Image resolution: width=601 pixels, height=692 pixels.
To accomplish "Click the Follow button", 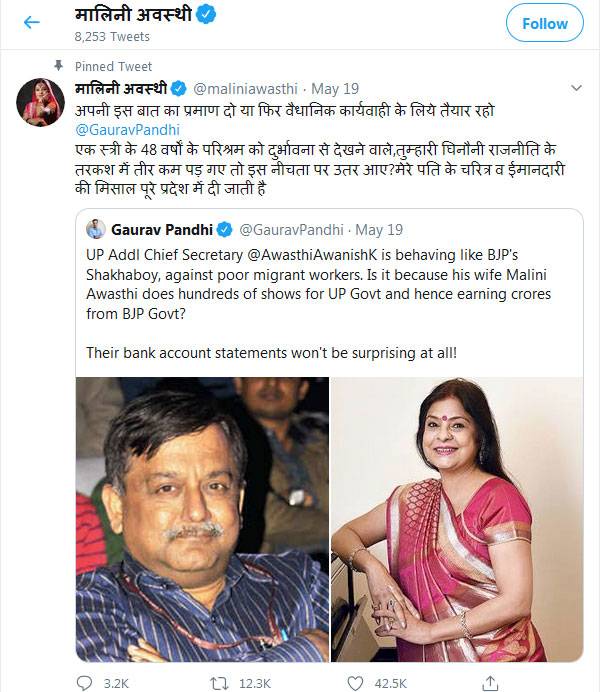I will tap(544, 22).
